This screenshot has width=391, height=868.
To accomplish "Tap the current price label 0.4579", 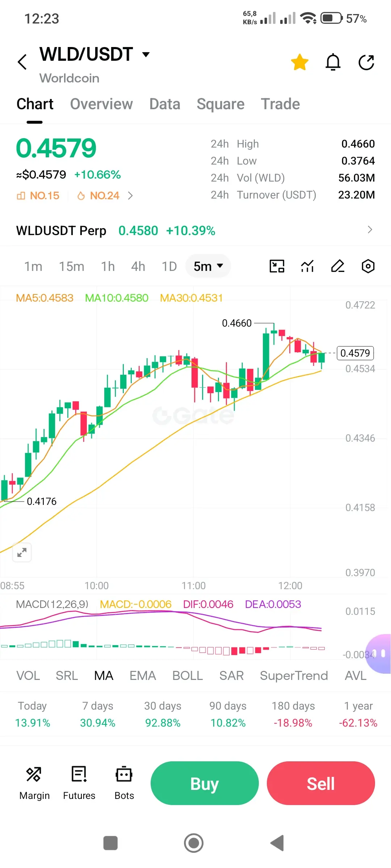I will 355,353.
